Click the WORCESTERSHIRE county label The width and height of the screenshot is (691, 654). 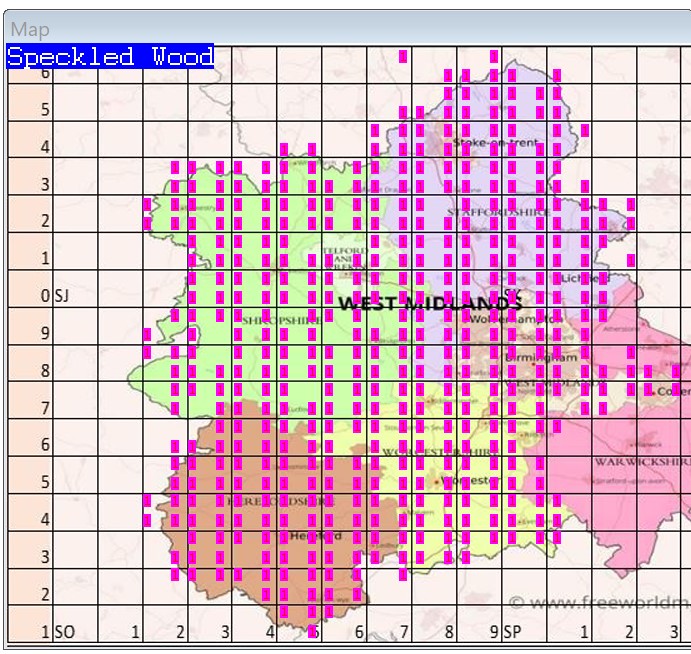point(440,452)
